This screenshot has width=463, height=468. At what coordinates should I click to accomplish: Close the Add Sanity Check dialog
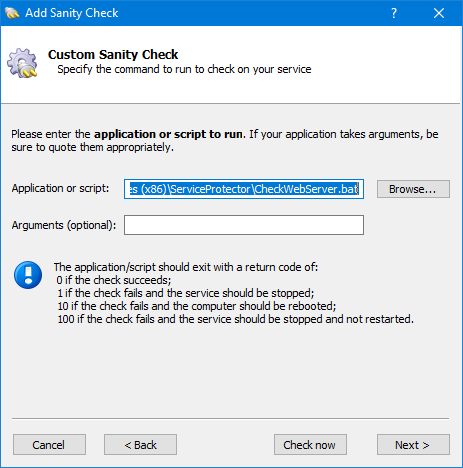point(439,13)
